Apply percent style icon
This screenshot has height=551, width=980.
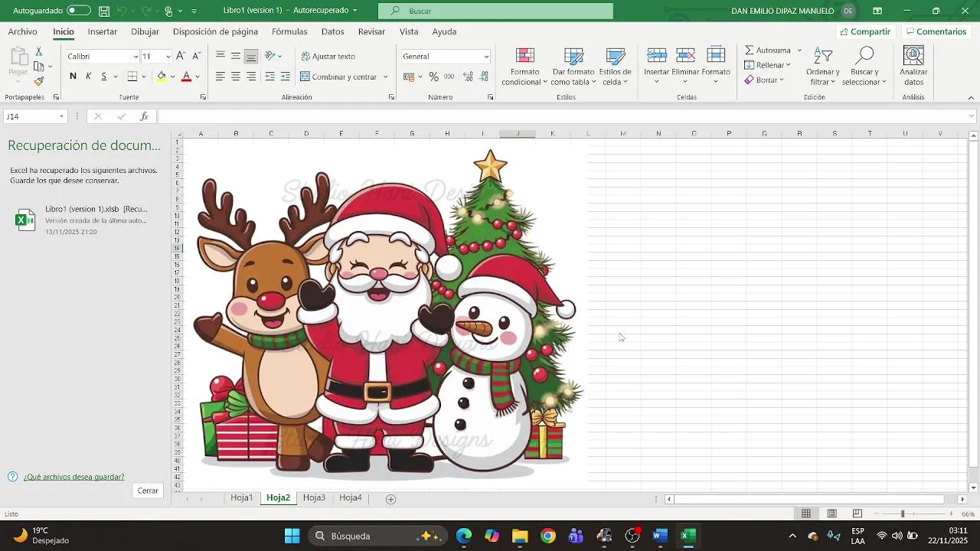pos(433,77)
